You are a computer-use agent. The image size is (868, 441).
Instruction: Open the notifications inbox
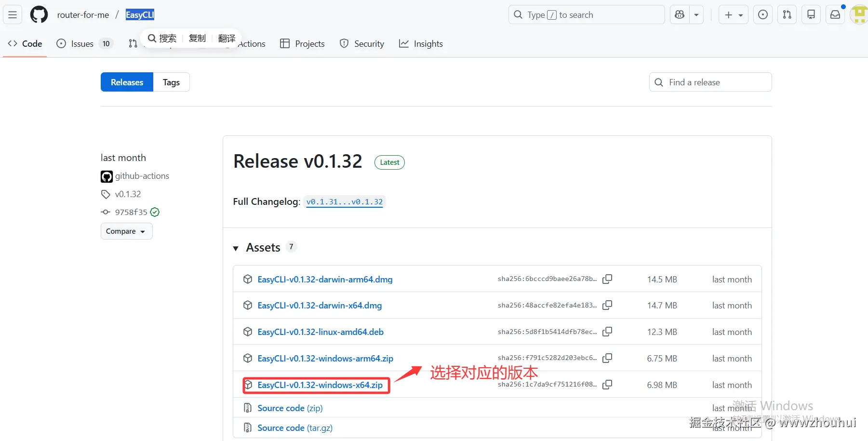[x=835, y=14]
